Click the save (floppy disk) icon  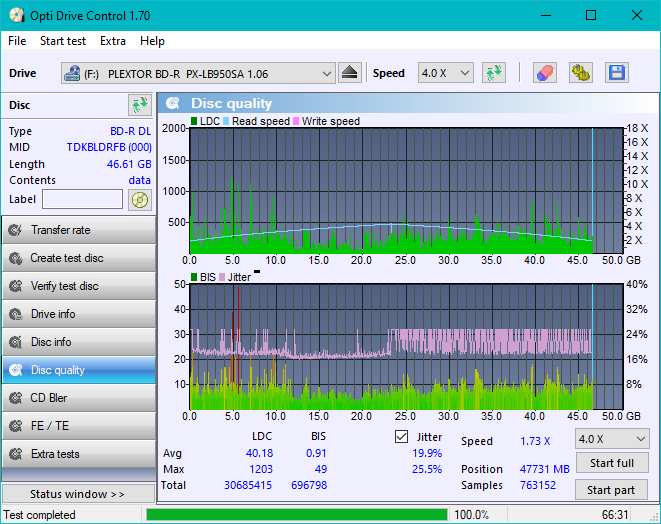pos(617,73)
